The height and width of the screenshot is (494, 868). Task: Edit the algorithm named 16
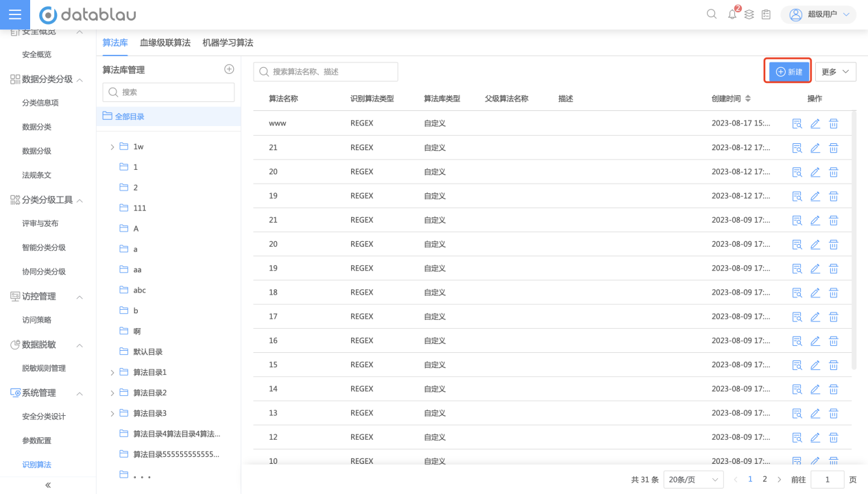(x=815, y=341)
